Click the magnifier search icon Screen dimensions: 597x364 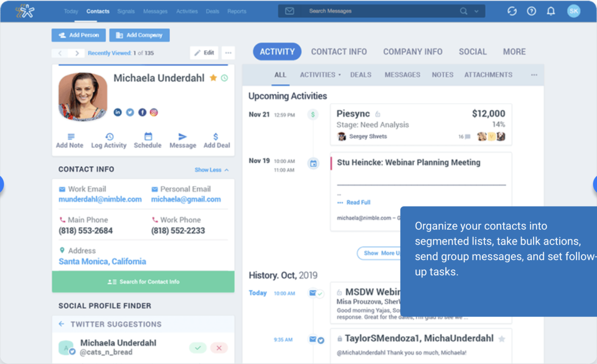pyautogui.click(x=463, y=11)
